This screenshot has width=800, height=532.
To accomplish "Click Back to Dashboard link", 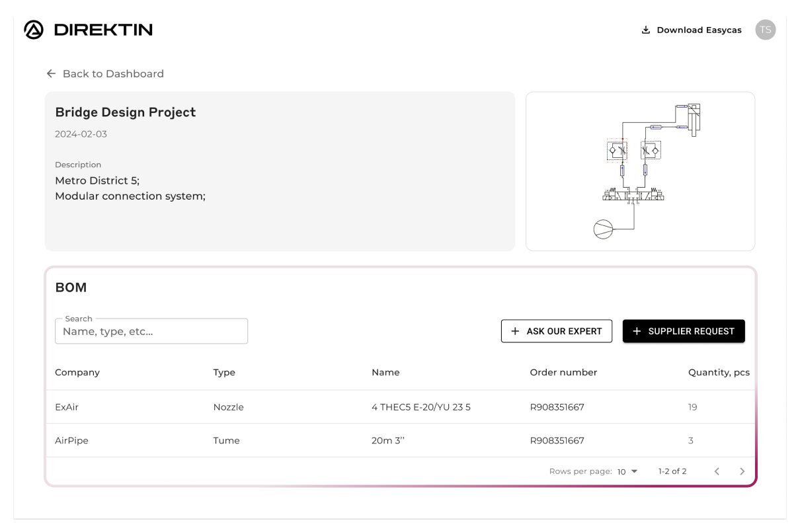I will pyautogui.click(x=105, y=74).
